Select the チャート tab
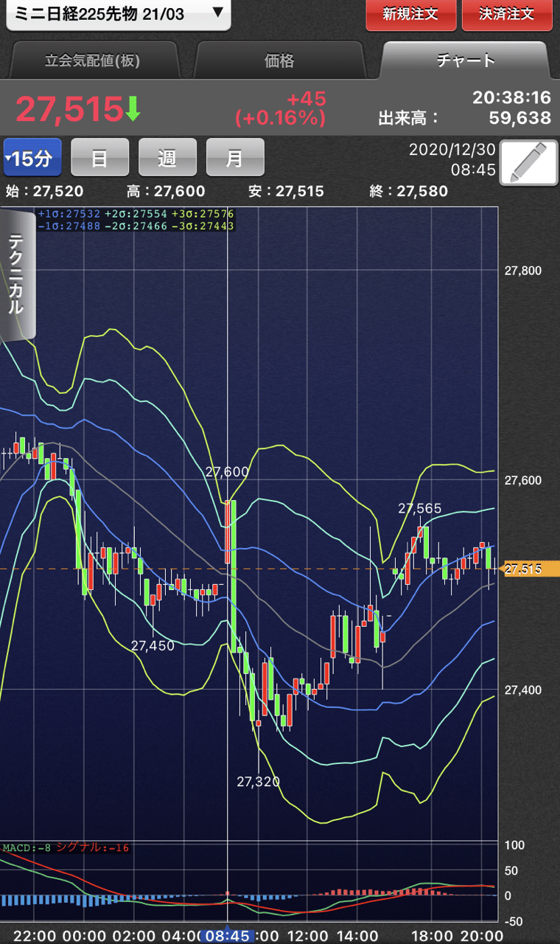The width and height of the screenshot is (560, 944). point(465,61)
